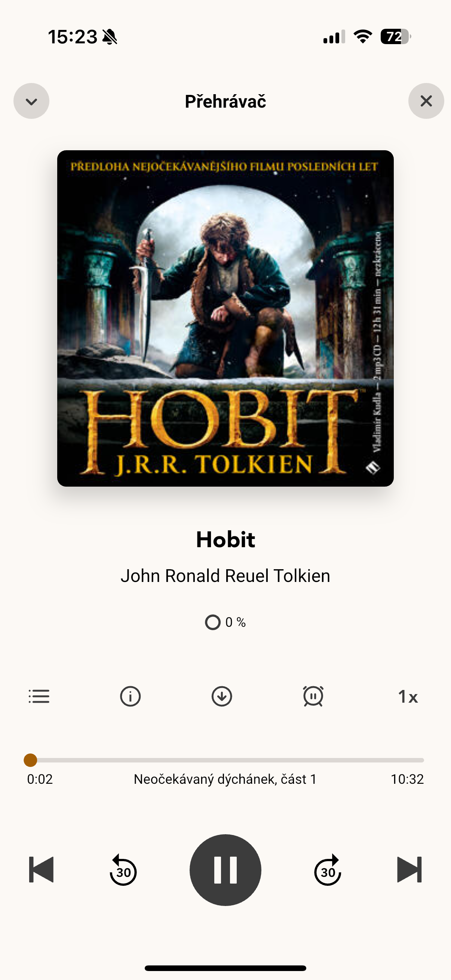Click the middle of the progress bar
451x980 pixels.
pos(225,760)
